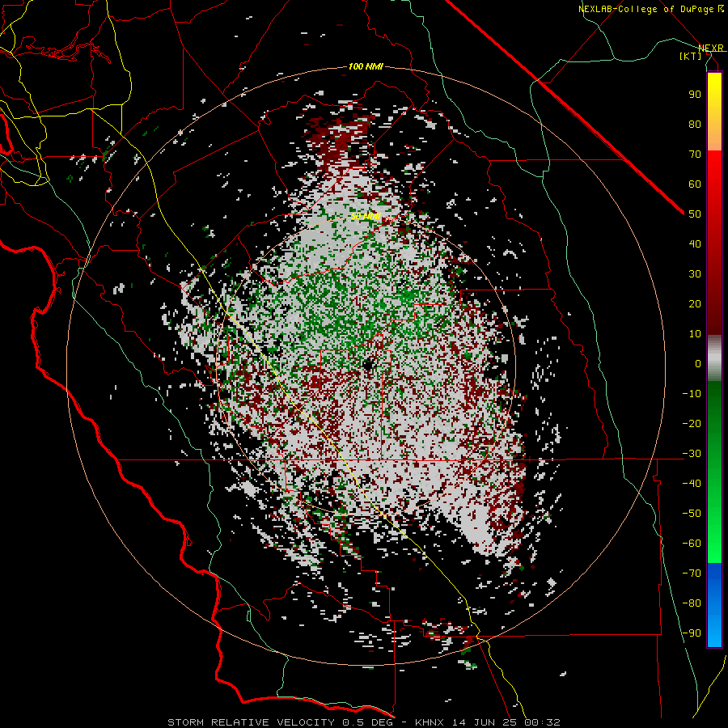
Task: Click the -90 value on velocity scale
Action: point(692,633)
